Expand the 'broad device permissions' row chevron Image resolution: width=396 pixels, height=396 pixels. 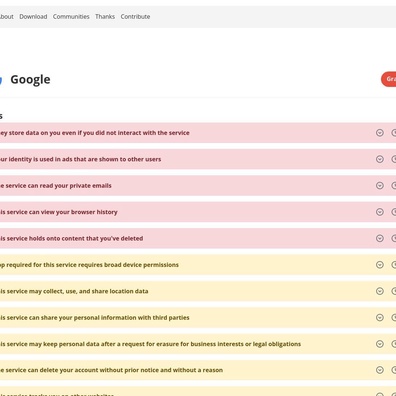[380, 265]
